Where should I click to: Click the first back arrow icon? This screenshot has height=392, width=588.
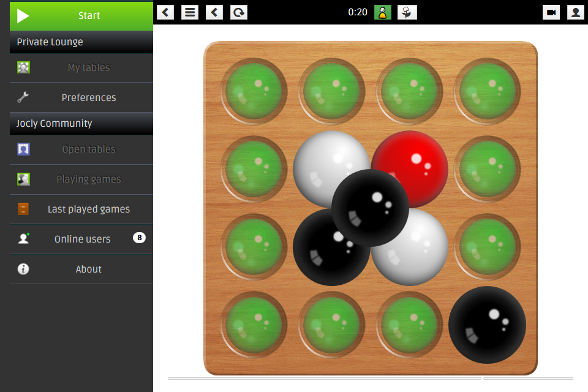(x=165, y=12)
